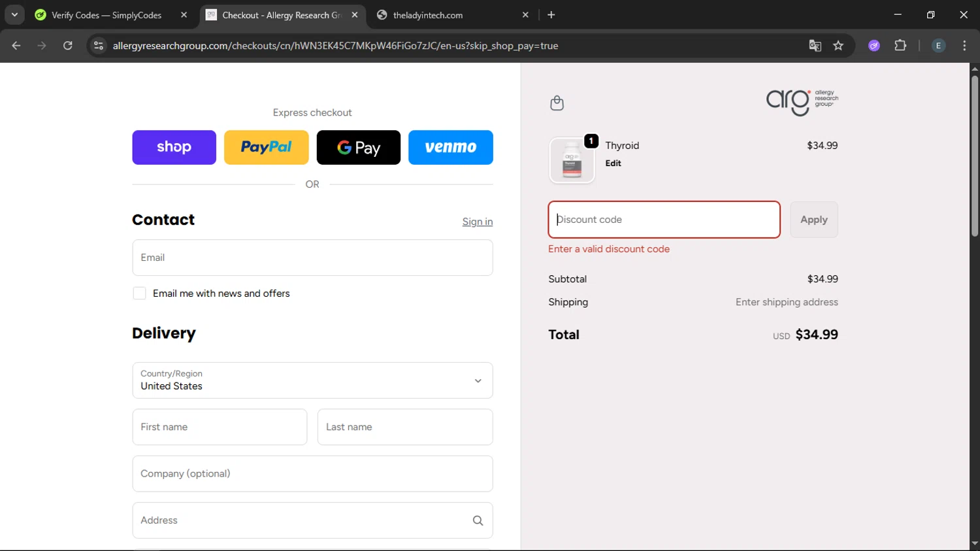Open the tab search dropdown arrow

(x=14, y=15)
